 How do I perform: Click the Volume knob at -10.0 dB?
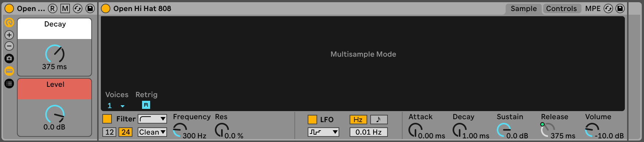point(592,130)
